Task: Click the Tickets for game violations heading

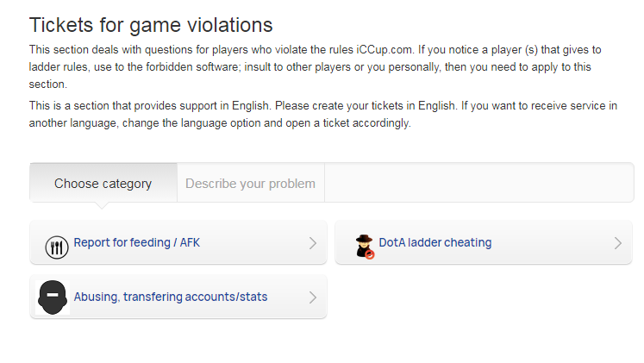Action: point(151,25)
